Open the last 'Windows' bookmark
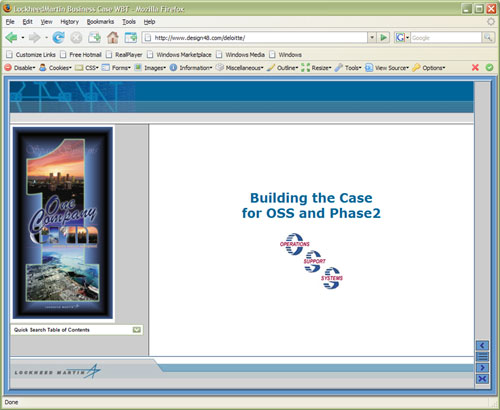Image resolution: width=500 pixels, height=410 pixels. click(x=286, y=55)
